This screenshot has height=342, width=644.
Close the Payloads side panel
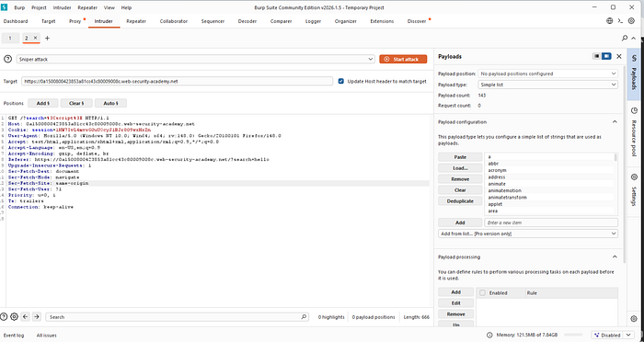coord(619,56)
